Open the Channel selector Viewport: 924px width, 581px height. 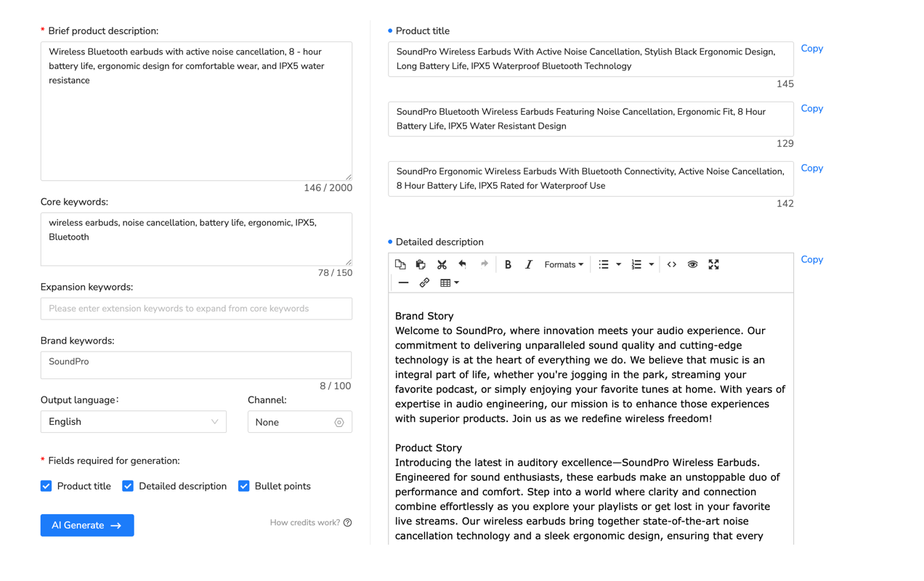point(300,422)
